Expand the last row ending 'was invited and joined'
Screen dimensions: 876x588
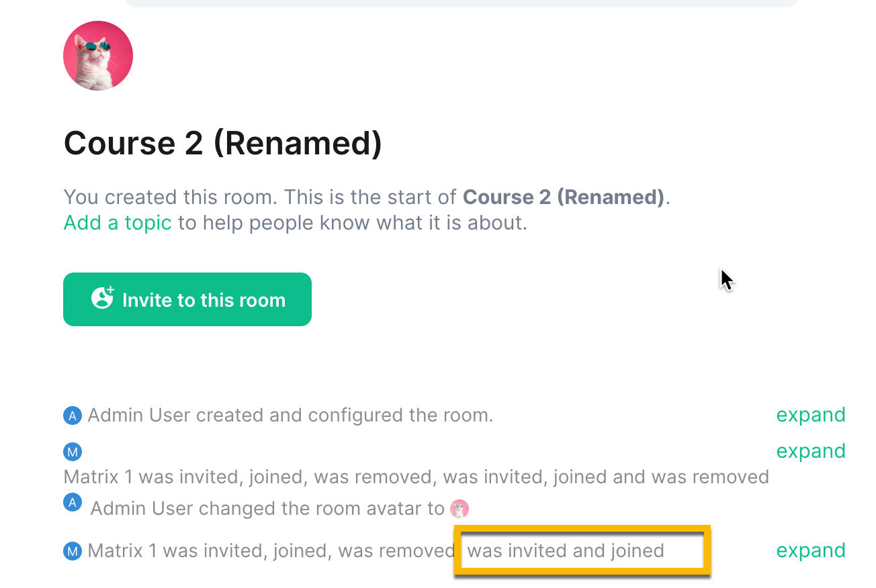811,550
